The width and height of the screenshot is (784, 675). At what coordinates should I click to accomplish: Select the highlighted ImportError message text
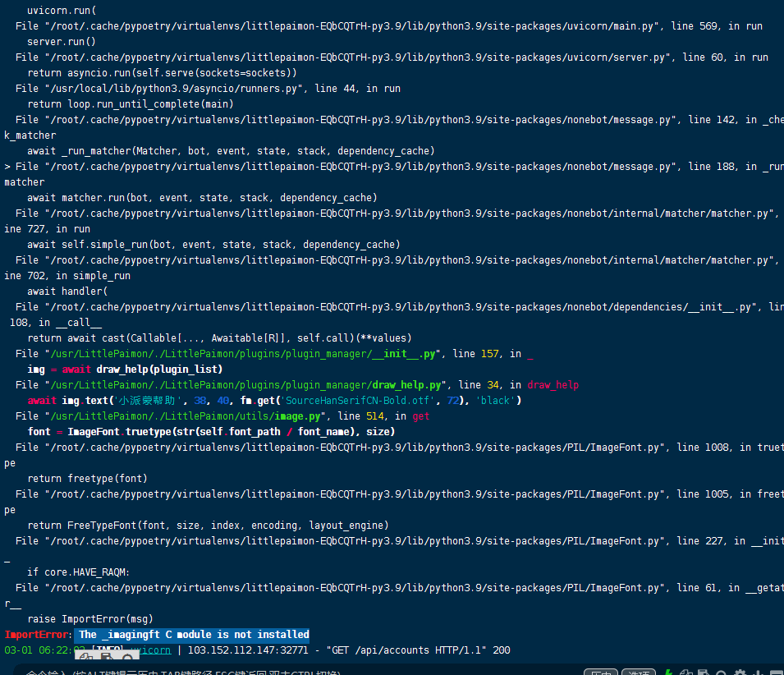(192, 634)
